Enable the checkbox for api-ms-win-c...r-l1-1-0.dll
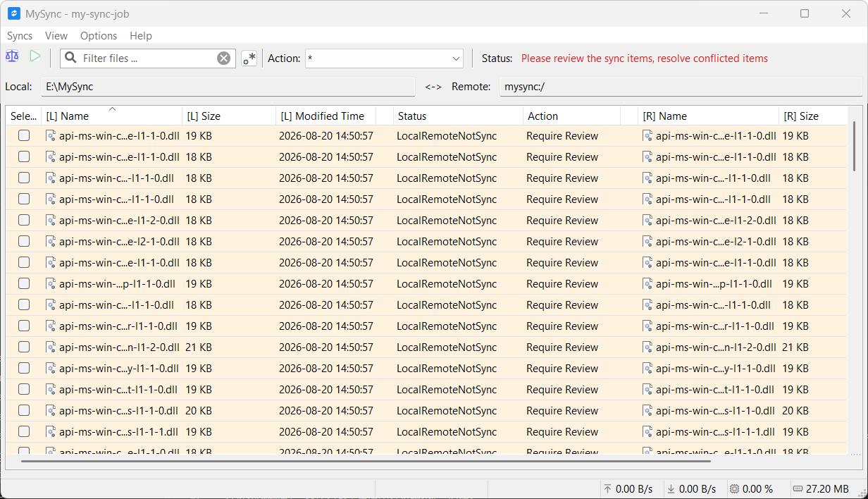Viewport: 868px width, 499px height. click(24, 326)
